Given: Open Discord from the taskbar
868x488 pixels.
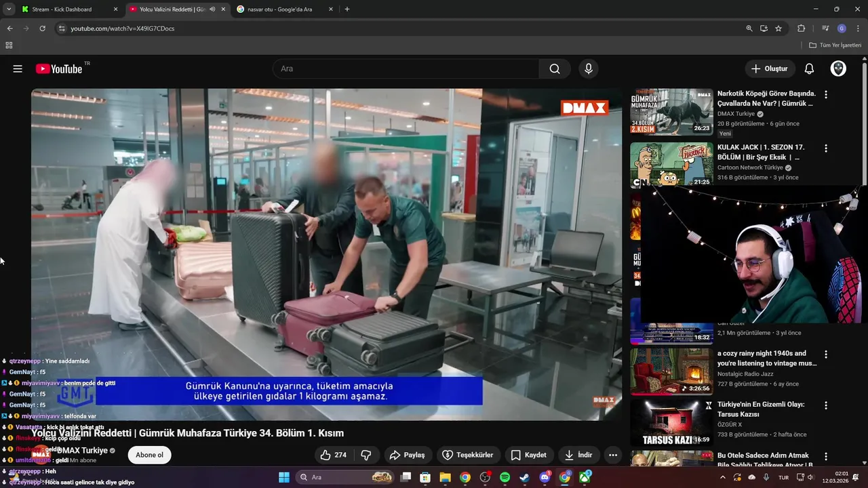Looking at the screenshot, I should (545, 477).
